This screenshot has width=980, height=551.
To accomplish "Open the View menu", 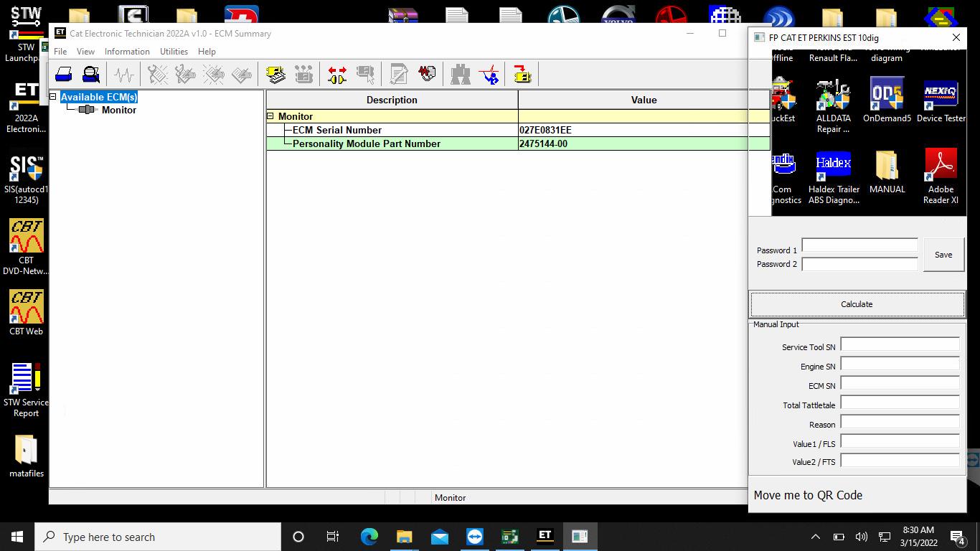I will tap(85, 52).
